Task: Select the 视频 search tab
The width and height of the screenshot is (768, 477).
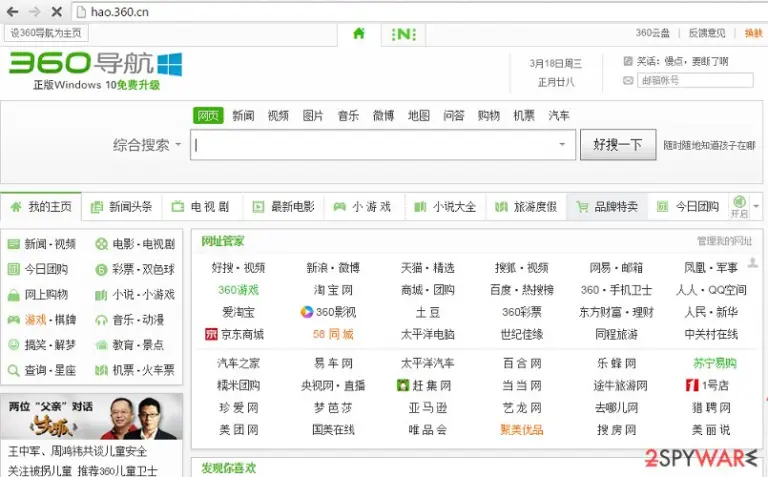Action: (278, 116)
